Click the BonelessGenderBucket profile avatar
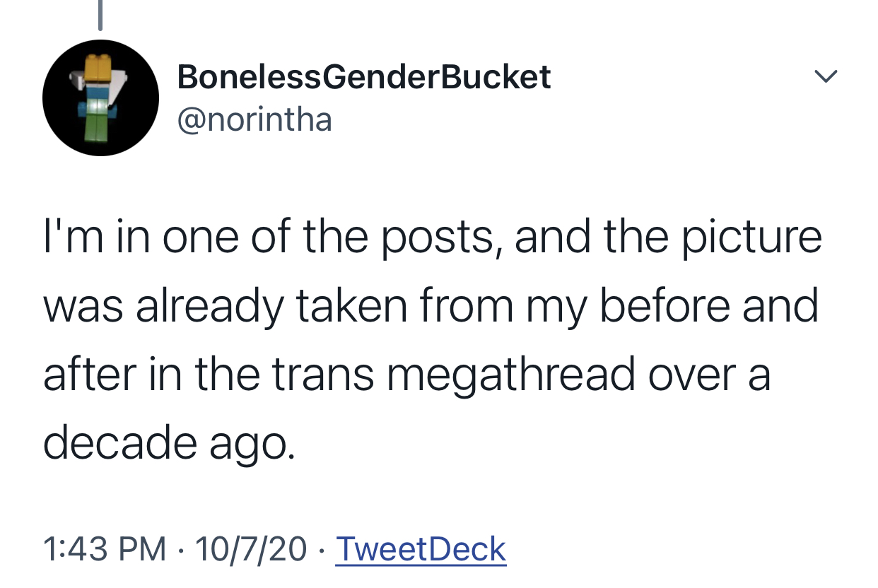 (100, 98)
